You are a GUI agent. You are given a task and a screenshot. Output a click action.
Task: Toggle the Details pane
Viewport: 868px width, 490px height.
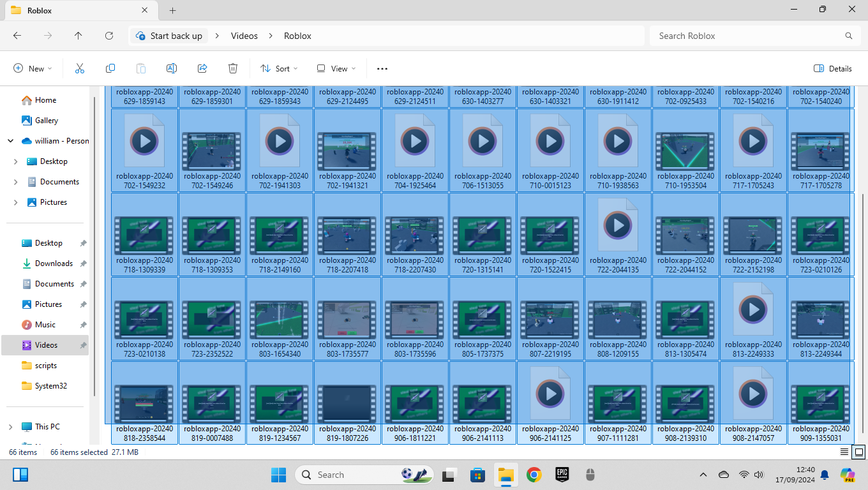tap(833, 68)
